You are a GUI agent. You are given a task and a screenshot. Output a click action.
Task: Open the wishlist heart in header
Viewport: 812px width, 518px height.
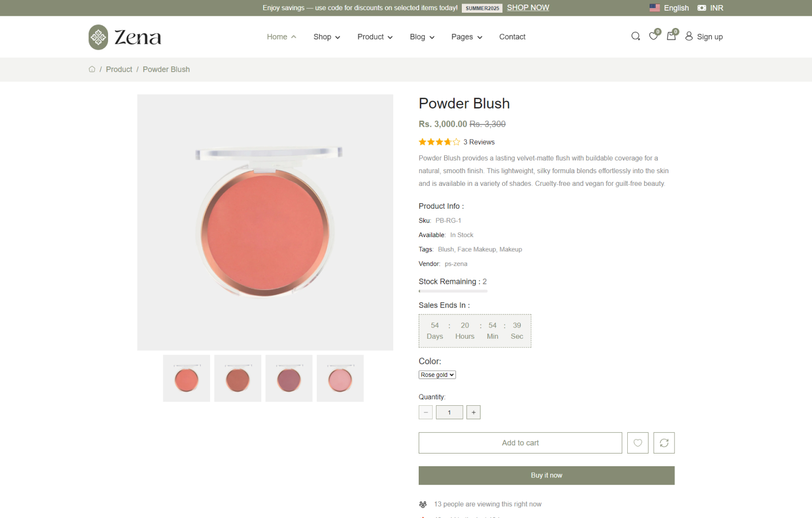pyautogui.click(x=654, y=36)
